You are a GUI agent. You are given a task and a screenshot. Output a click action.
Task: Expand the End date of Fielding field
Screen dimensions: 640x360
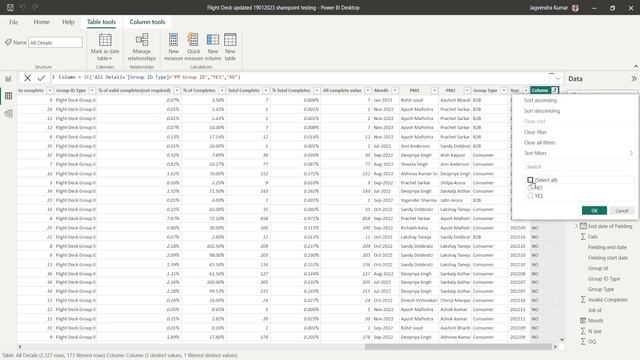coord(576,226)
